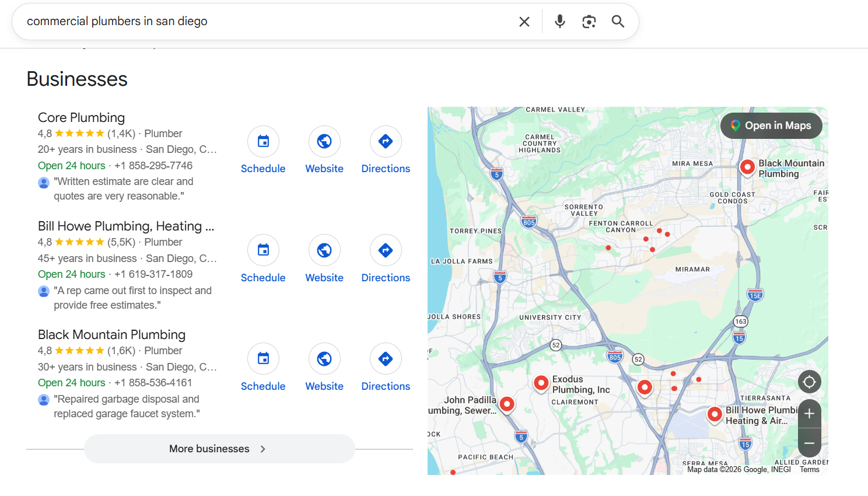Click reviewer avatar beside Bill Howe quote
This screenshot has height=496, width=868.
point(44,291)
